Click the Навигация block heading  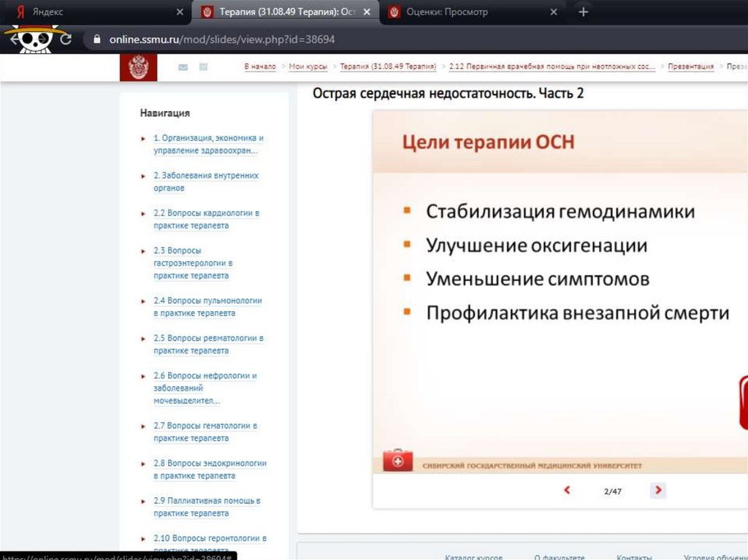[165, 113]
